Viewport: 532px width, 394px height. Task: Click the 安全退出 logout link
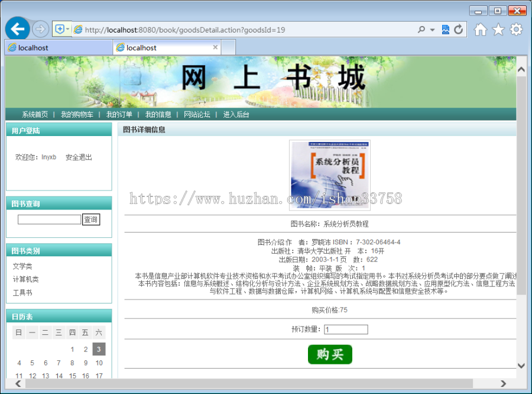(x=78, y=157)
